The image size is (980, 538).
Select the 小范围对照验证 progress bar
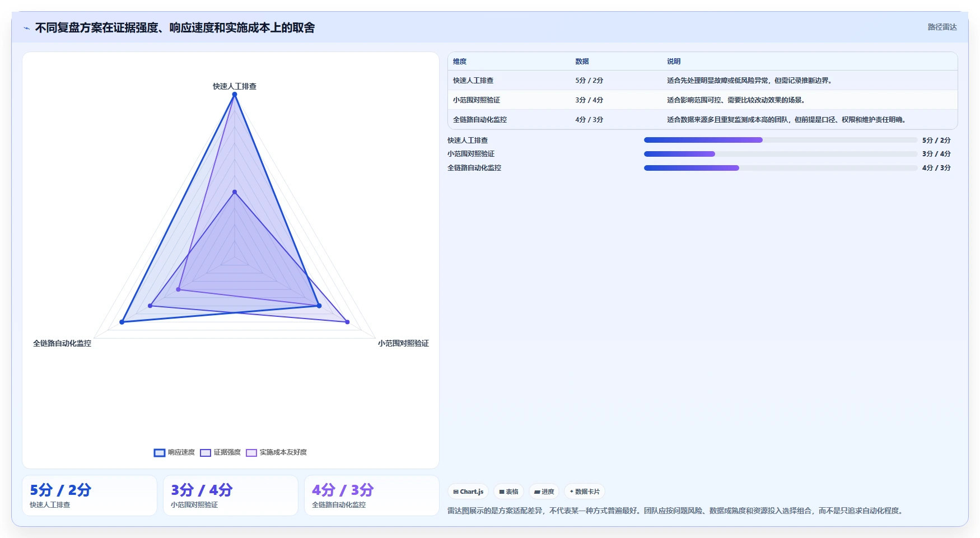781,154
